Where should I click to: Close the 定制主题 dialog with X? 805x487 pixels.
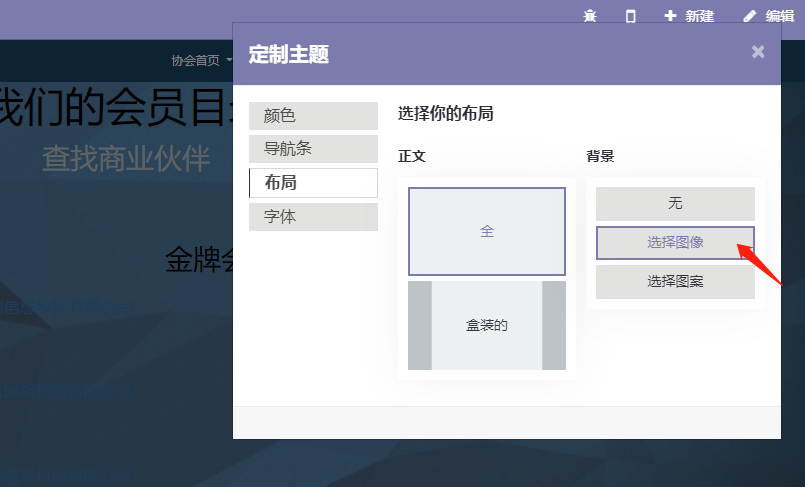pyautogui.click(x=758, y=52)
